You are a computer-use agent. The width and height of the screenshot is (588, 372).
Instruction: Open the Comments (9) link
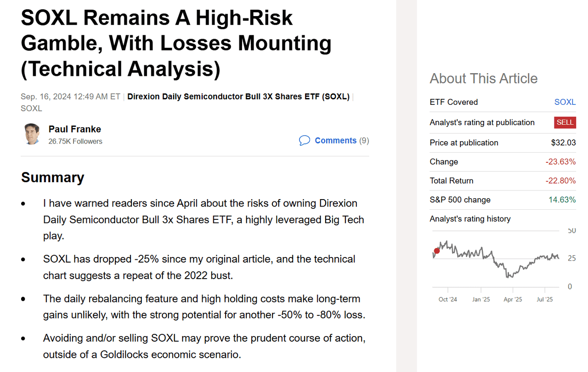336,140
